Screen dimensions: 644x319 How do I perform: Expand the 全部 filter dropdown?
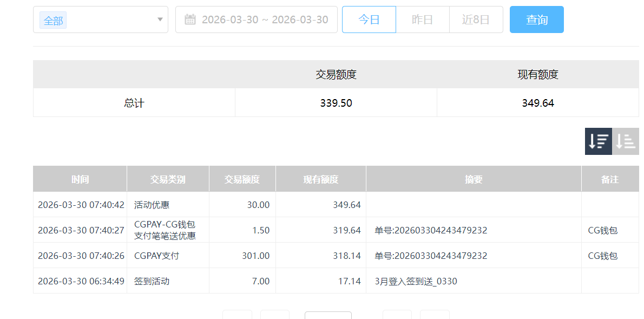pos(101,19)
